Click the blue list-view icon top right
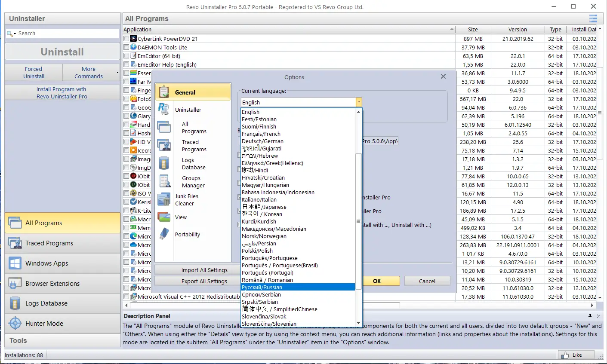Screen dimensions: 607x364 click(x=593, y=18)
